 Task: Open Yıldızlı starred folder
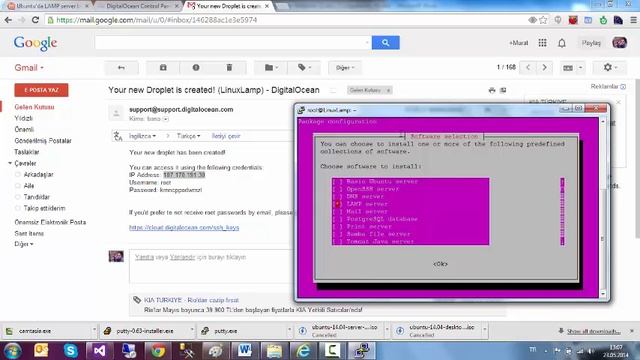(x=24, y=118)
